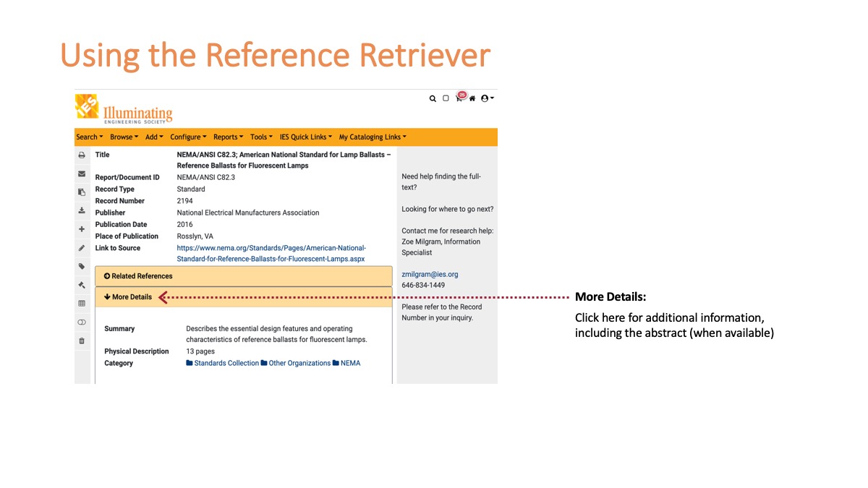Open the Reports menu
Image resolution: width=868 pixels, height=488 pixels.
click(x=229, y=137)
